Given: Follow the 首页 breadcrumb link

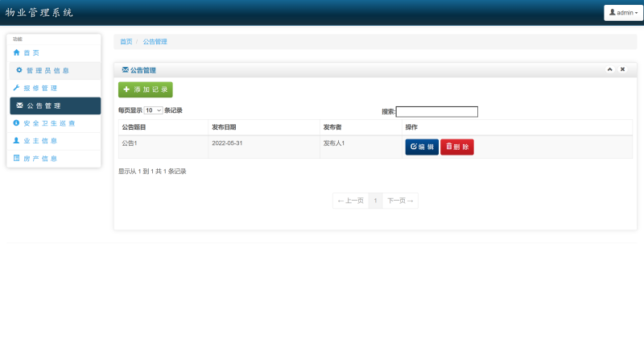Looking at the screenshot, I should click(x=126, y=42).
